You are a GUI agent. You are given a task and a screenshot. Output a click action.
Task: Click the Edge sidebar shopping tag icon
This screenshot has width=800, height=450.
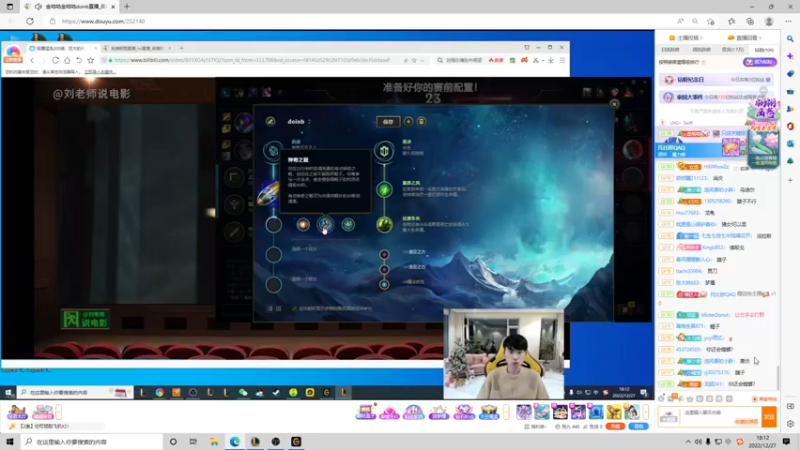[790, 73]
